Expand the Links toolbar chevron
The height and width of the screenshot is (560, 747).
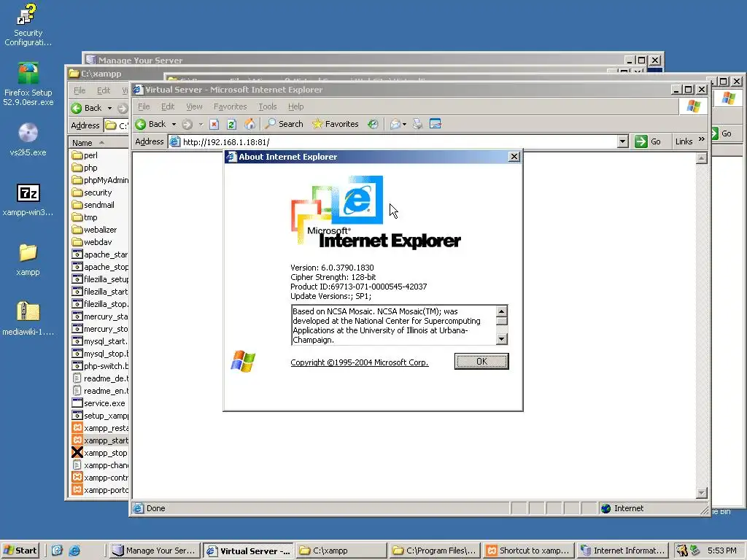click(x=701, y=139)
